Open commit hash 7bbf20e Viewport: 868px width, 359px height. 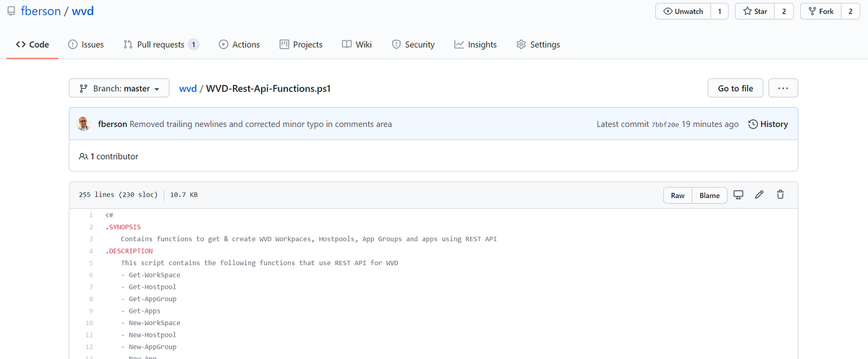(665, 124)
